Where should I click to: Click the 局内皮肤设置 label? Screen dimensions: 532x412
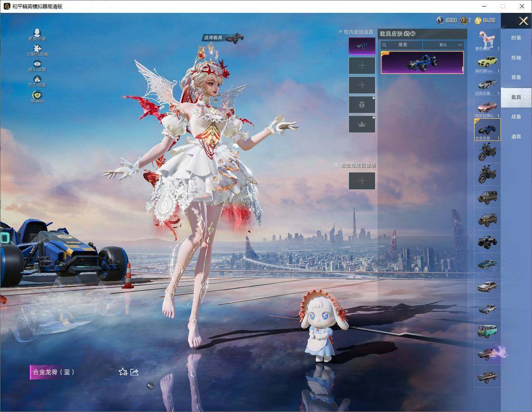(x=358, y=32)
